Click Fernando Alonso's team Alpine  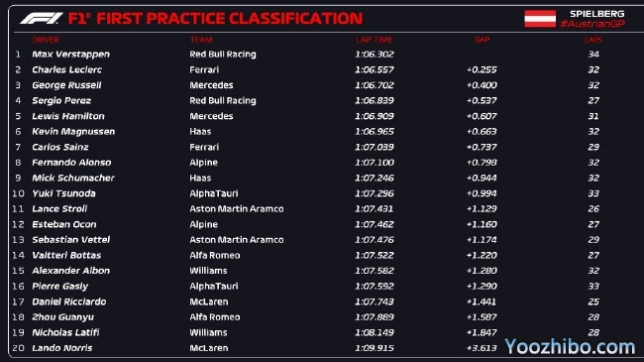(204, 163)
